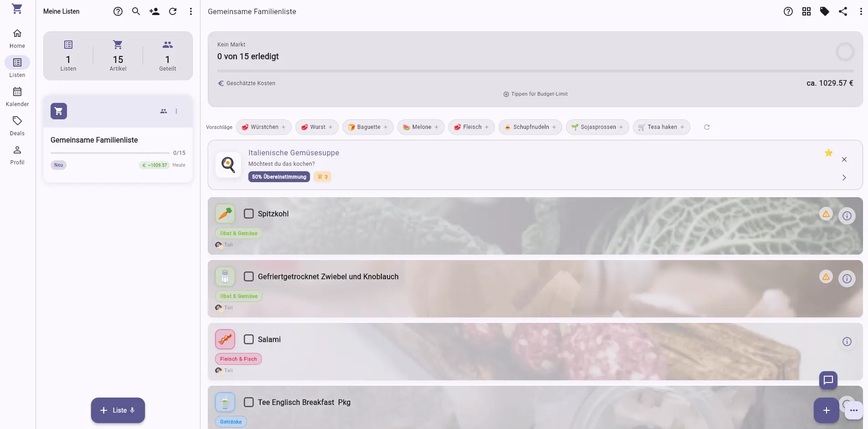Screen dimensions: 868x429
Task: Open Listen in sidebar
Action: tap(17, 67)
